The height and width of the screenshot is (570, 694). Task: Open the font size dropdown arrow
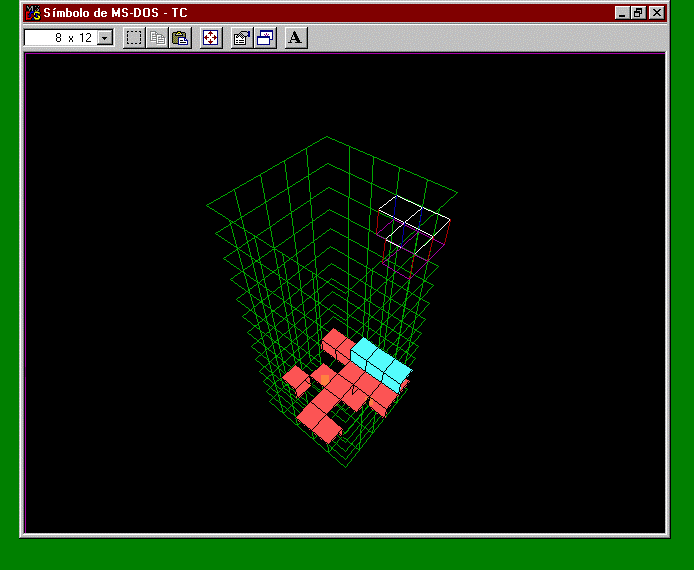104,38
